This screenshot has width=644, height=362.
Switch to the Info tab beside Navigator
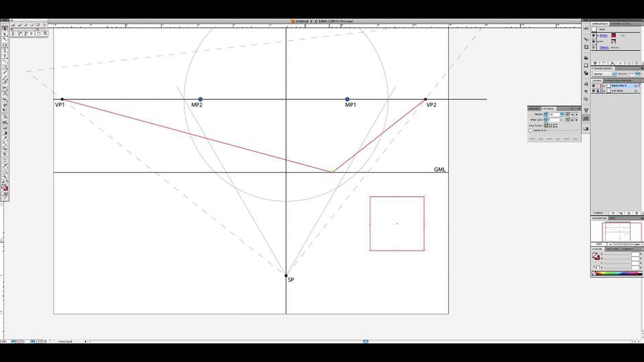[612, 219]
